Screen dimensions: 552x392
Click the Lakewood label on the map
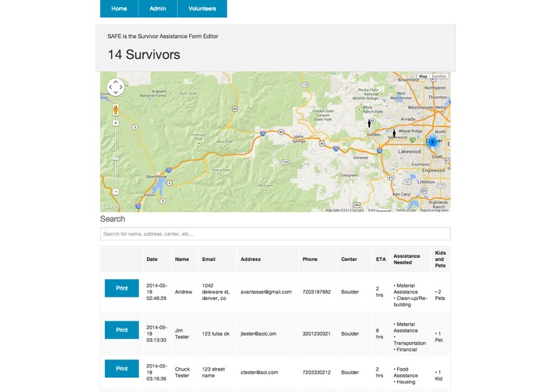[x=409, y=152]
